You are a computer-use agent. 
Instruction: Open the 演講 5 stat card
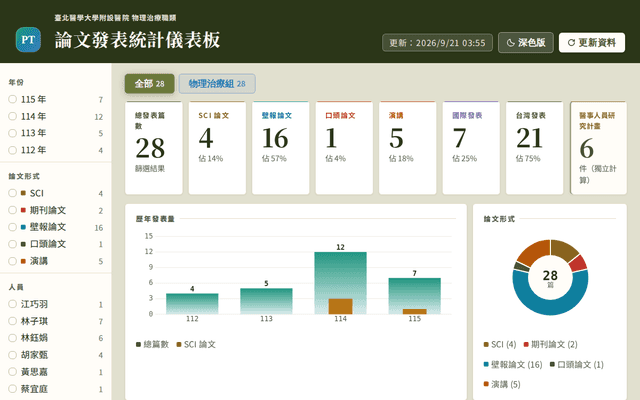407,148
